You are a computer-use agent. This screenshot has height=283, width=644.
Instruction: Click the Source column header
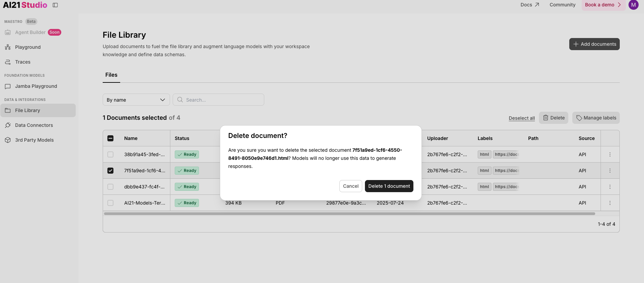pyautogui.click(x=587, y=138)
